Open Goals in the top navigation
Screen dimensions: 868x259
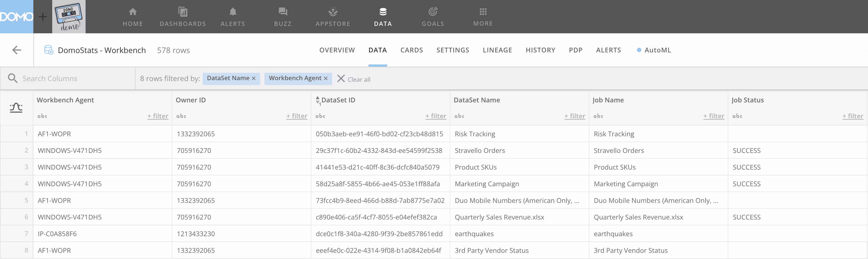433,17
